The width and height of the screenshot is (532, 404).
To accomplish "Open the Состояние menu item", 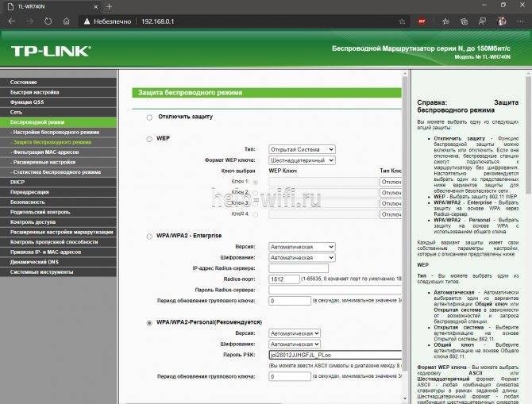I will (x=58, y=83).
